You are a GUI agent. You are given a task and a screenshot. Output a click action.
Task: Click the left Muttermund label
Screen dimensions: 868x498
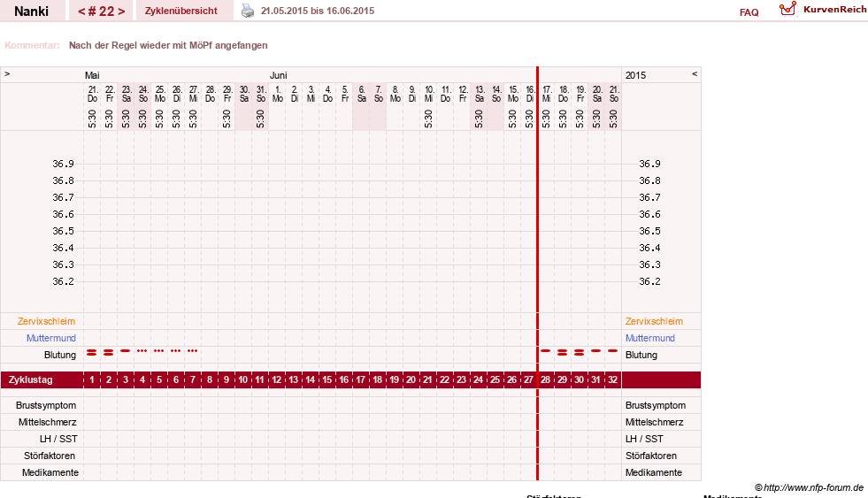(51, 338)
